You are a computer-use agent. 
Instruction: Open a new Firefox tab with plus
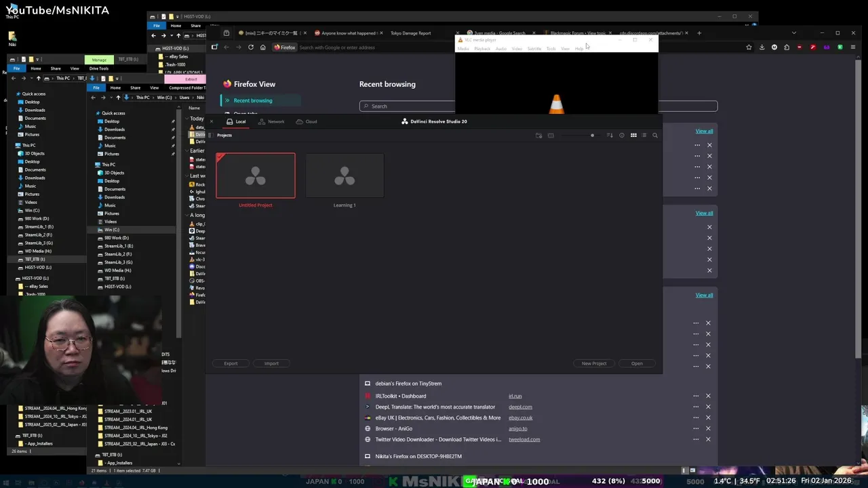pyautogui.click(x=699, y=33)
